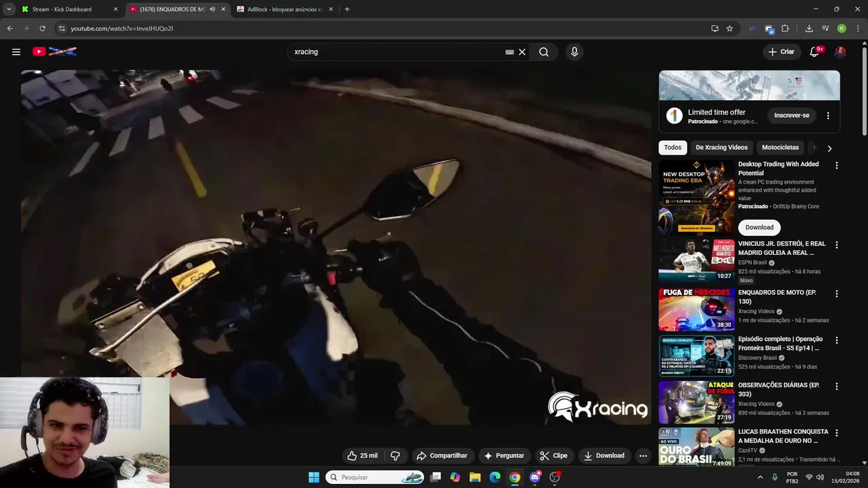Like the video with 25 mil

[362, 455]
